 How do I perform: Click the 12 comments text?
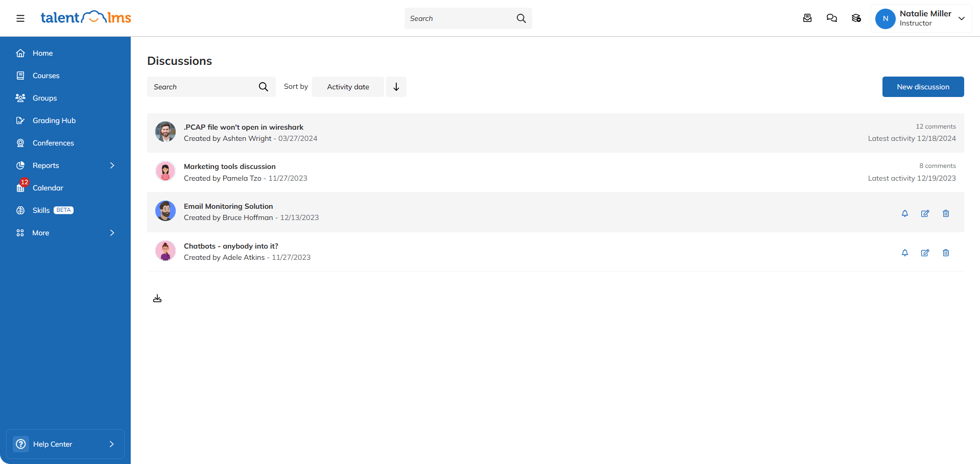[936, 127]
